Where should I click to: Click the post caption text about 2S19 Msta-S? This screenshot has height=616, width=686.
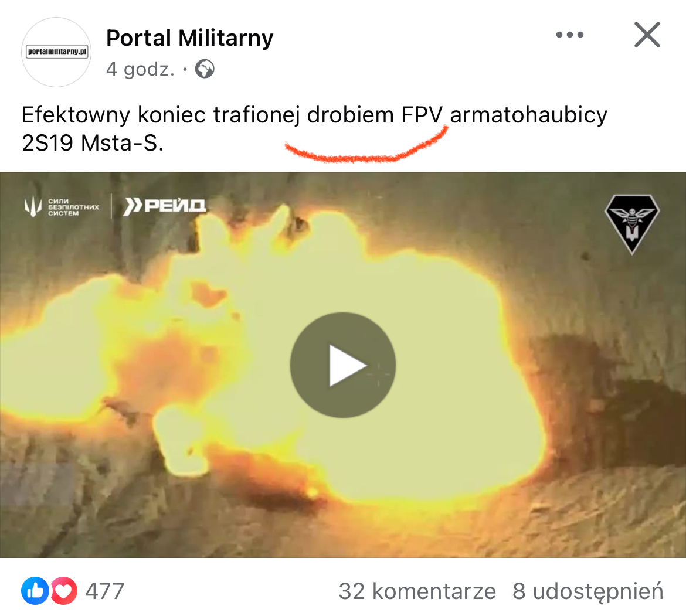point(314,128)
